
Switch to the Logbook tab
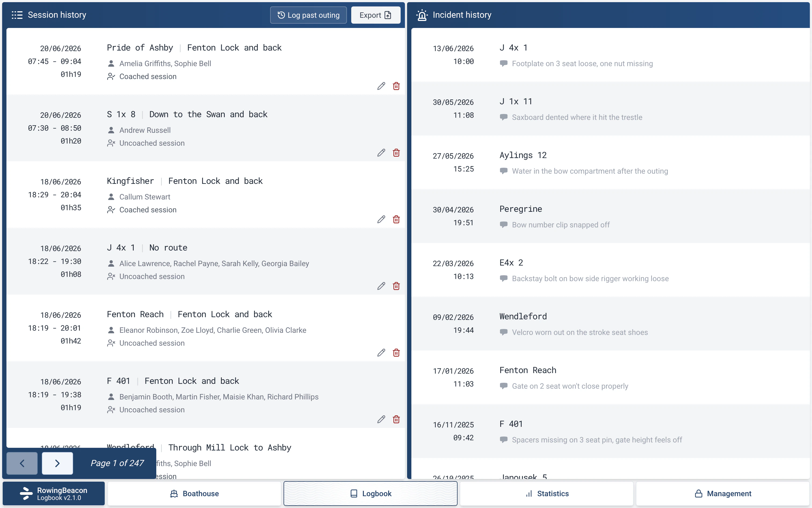[x=371, y=493]
